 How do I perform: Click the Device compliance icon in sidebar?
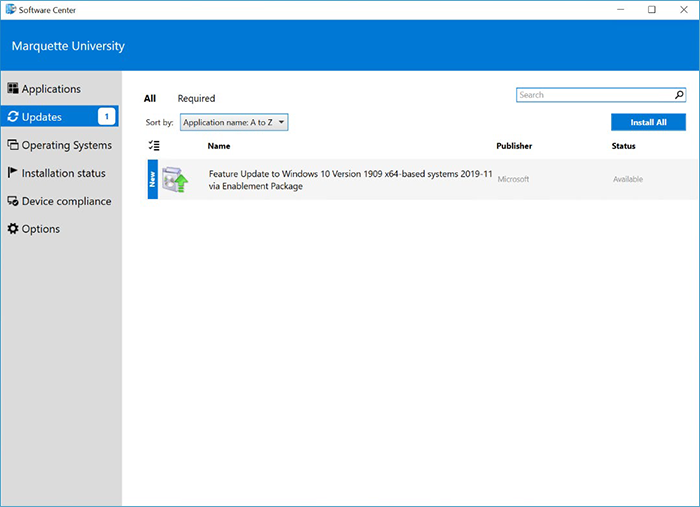click(x=13, y=201)
